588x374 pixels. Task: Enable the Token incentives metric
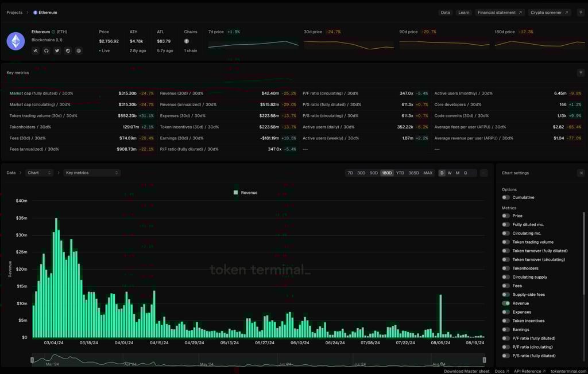506,321
